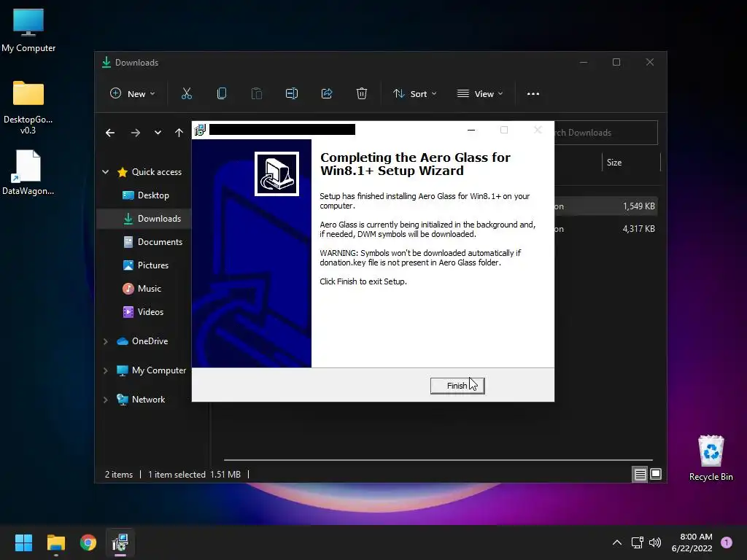Select Quick access in the navigation pane
The width and height of the screenshot is (747, 560).
click(150, 172)
